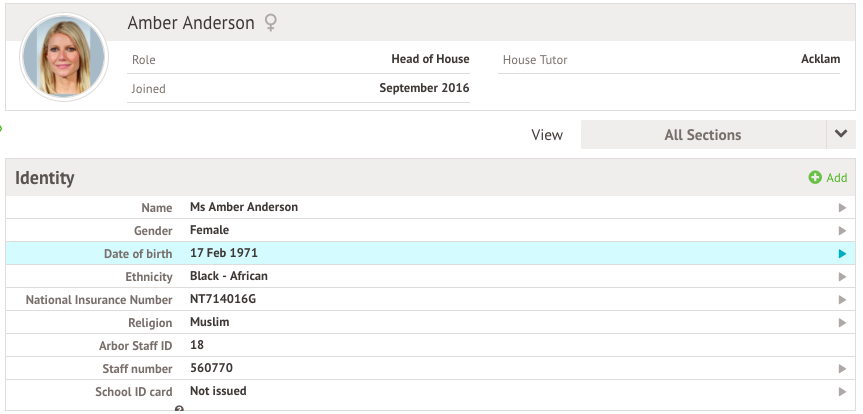Image resolution: width=863 pixels, height=414 pixels.
Task: Select the Black - African ethnicity value
Action: click(229, 277)
